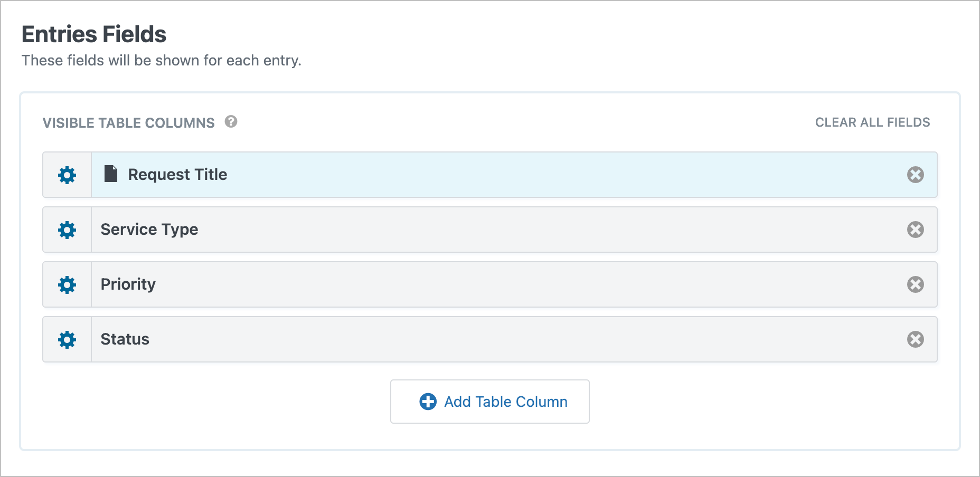Screen dimensions: 980x477
Task: Click the plus icon on Add Table Column
Action: [x=428, y=402]
